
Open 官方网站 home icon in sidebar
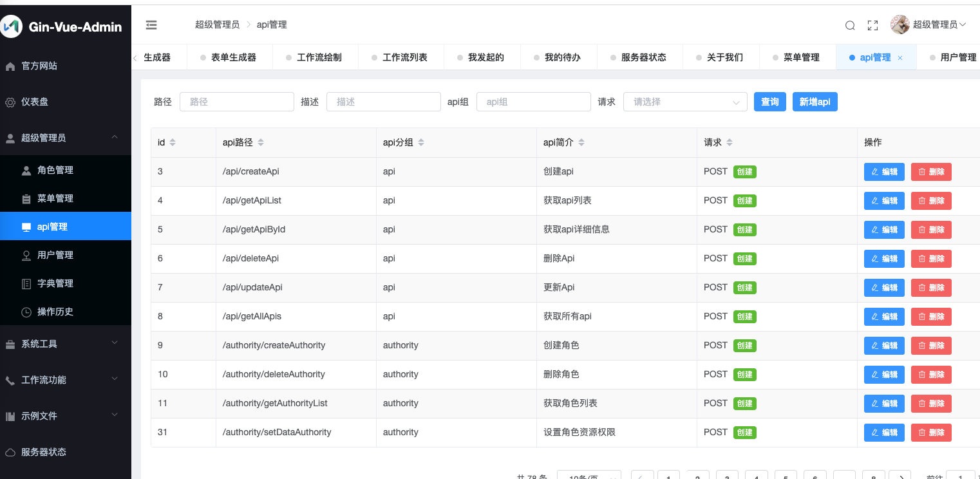pyautogui.click(x=10, y=66)
